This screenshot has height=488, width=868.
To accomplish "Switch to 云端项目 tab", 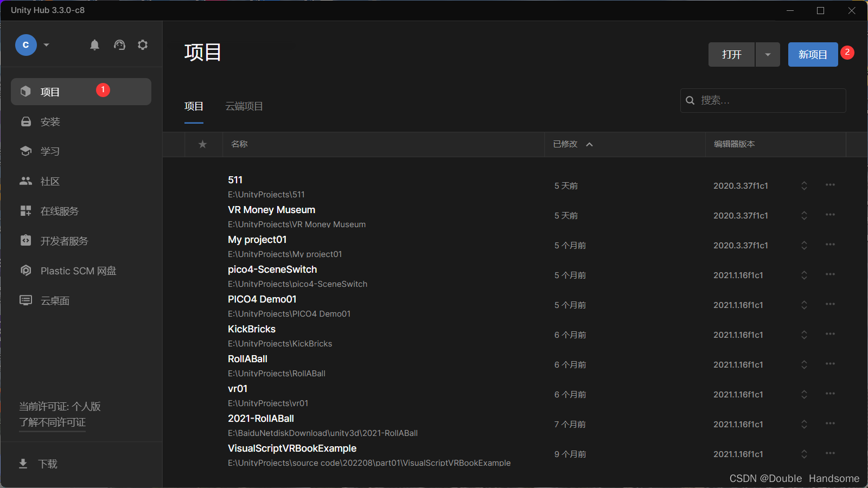I will click(x=244, y=106).
